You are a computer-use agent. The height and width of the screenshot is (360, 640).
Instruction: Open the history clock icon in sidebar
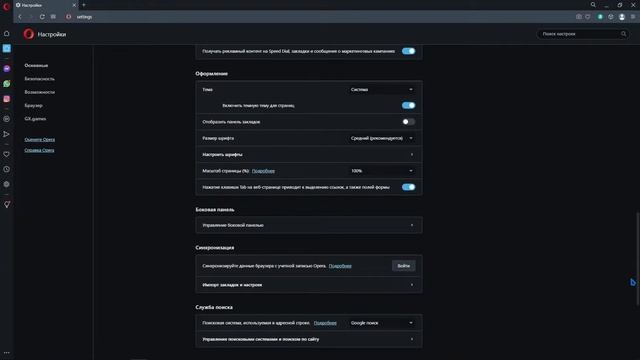click(7, 169)
